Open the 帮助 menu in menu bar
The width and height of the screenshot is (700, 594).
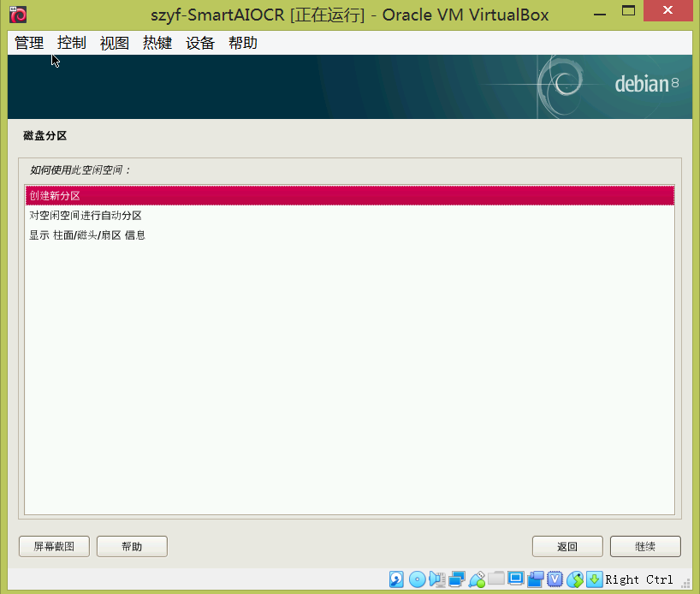pos(243,43)
